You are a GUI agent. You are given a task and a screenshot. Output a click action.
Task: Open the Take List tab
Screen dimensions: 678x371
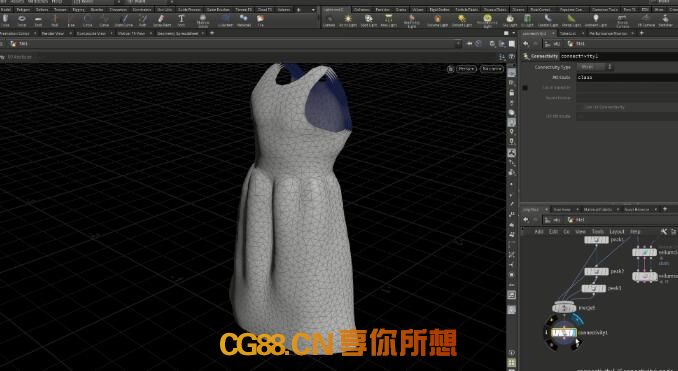point(568,33)
